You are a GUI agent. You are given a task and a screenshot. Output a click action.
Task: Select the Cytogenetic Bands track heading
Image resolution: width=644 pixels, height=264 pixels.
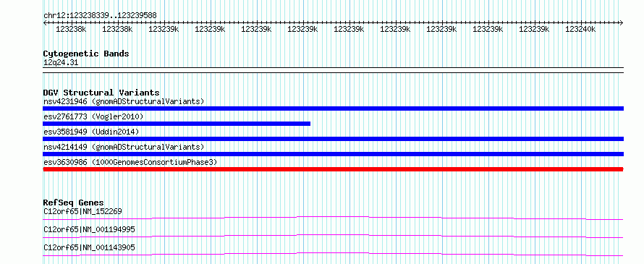tap(86, 54)
